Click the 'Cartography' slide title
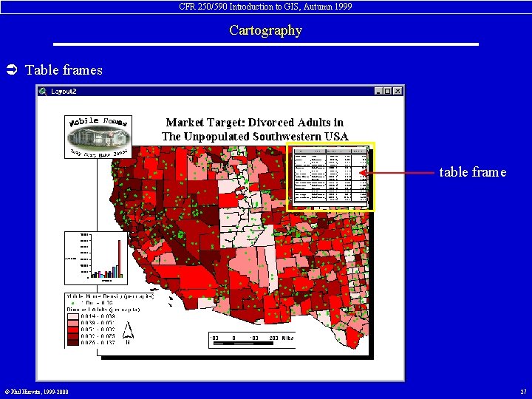 [266, 30]
